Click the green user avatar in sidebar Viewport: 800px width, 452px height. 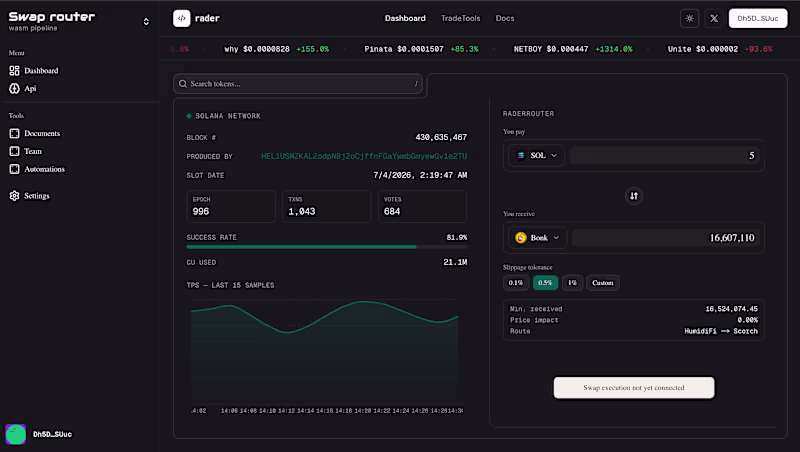(x=15, y=434)
